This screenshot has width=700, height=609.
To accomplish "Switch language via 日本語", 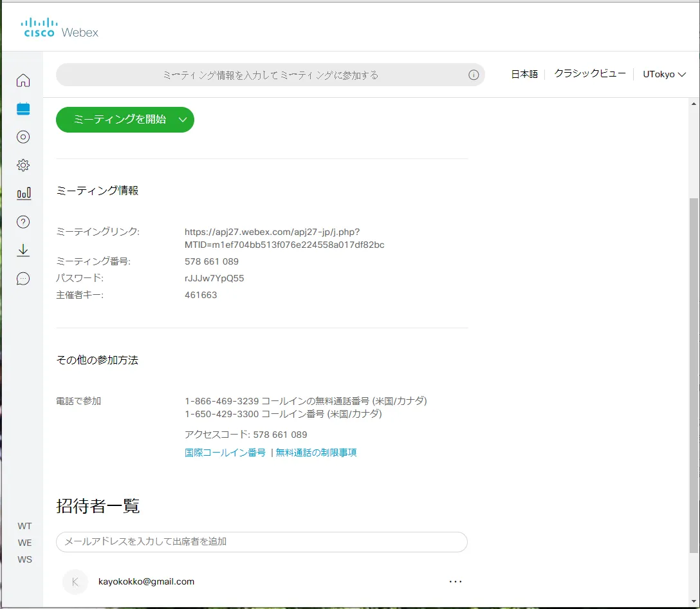I will click(x=524, y=73).
